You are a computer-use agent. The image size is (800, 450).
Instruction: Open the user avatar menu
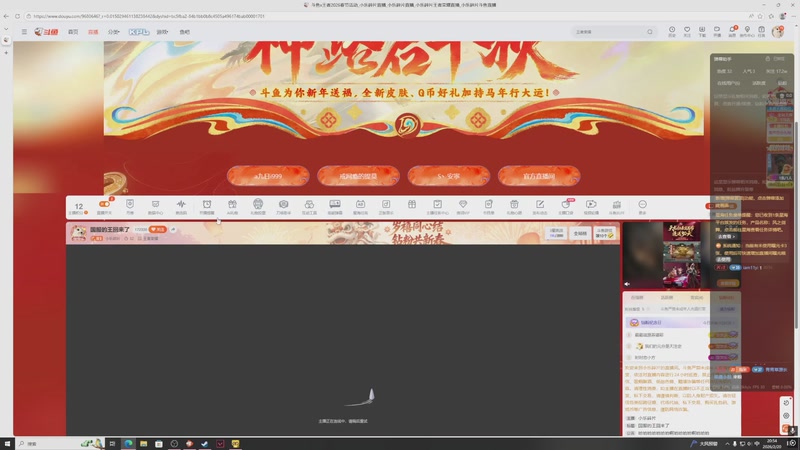(x=778, y=32)
